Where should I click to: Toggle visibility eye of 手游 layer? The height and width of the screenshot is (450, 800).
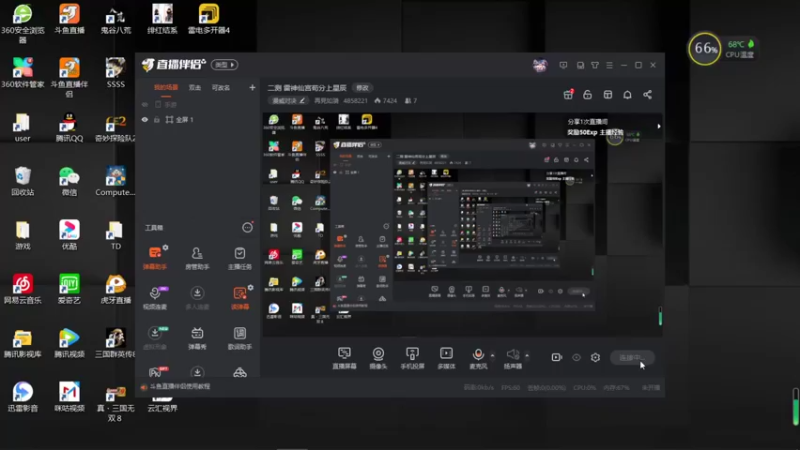[x=145, y=105]
